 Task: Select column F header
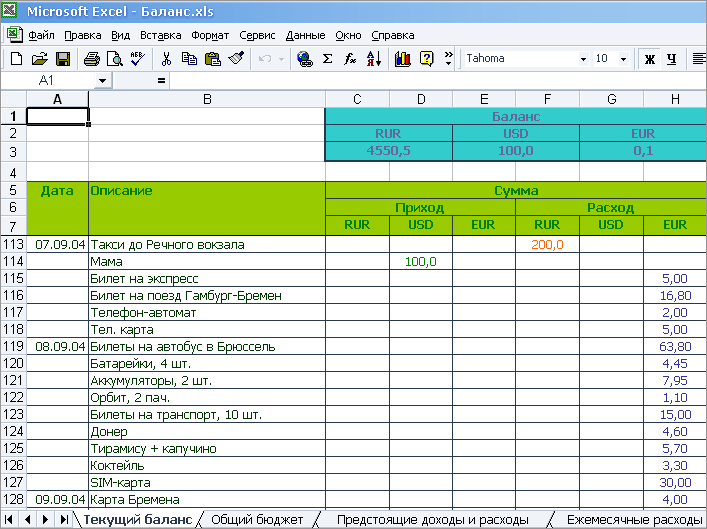(x=547, y=99)
